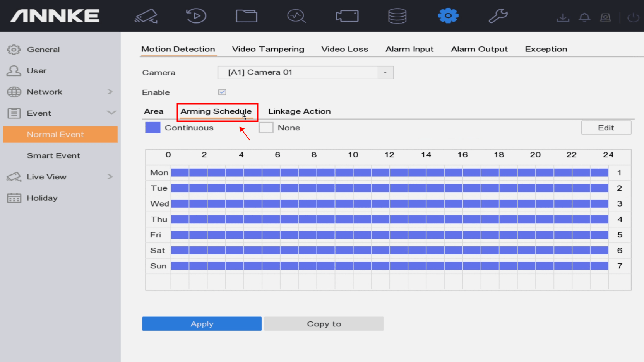Expand the Network sidebar menu
The width and height of the screenshot is (644, 362).
click(x=60, y=92)
